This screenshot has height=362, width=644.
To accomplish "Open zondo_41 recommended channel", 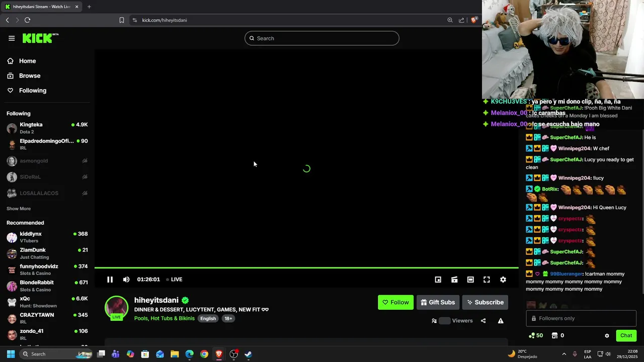I will tap(46, 334).
